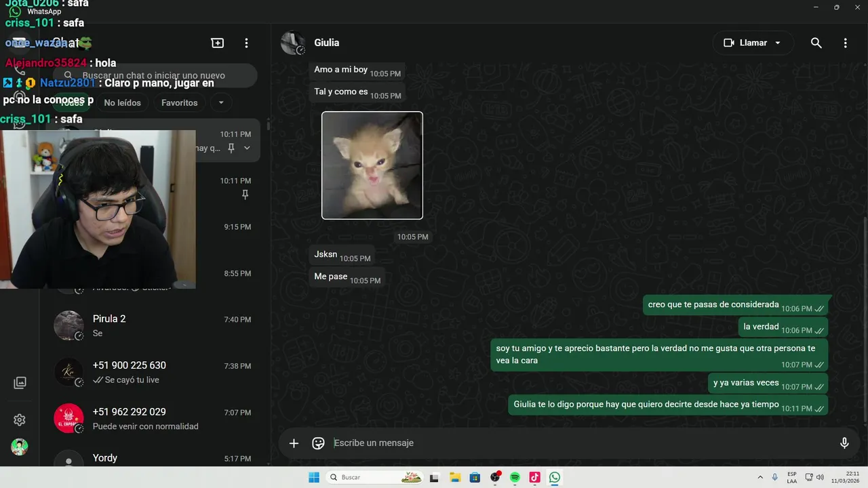Open the new chat icon in sidebar header
The width and height of the screenshot is (868, 488).
[218, 43]
